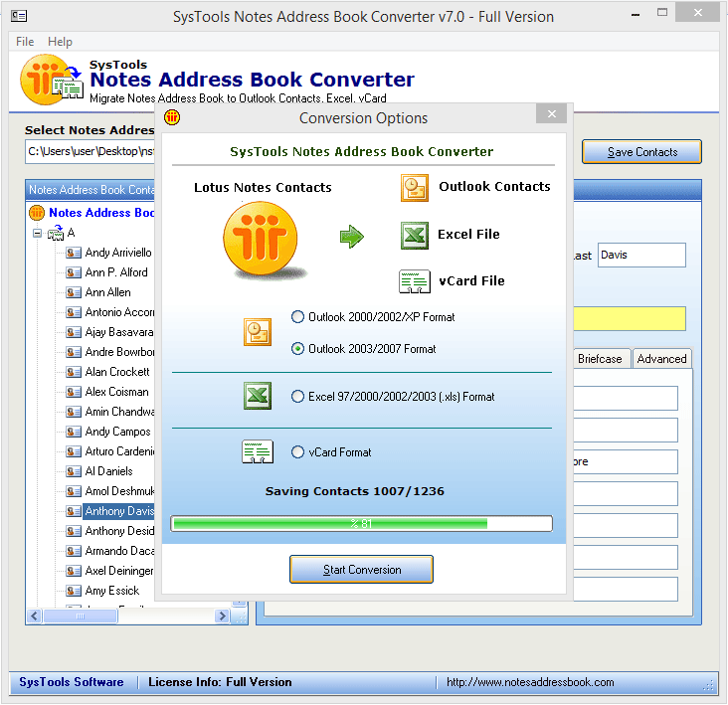Click the contact card icon for Alex Coisman

[74, 392]
